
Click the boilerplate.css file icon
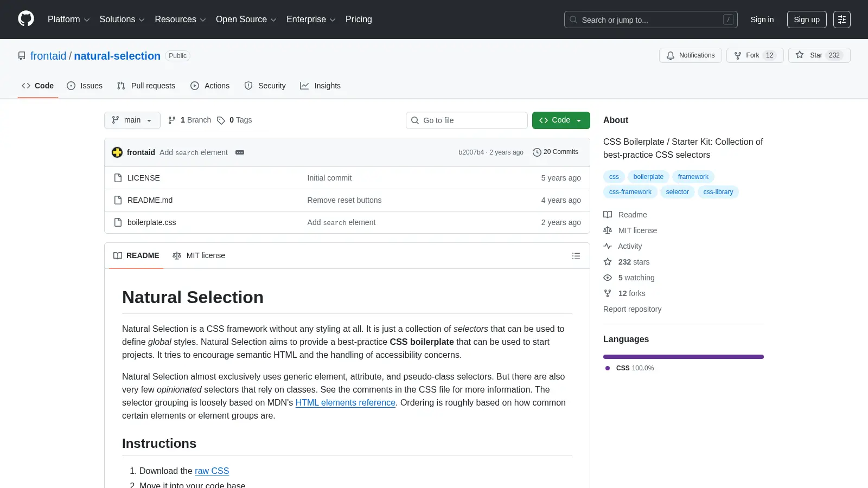click(x=118, y=222)
